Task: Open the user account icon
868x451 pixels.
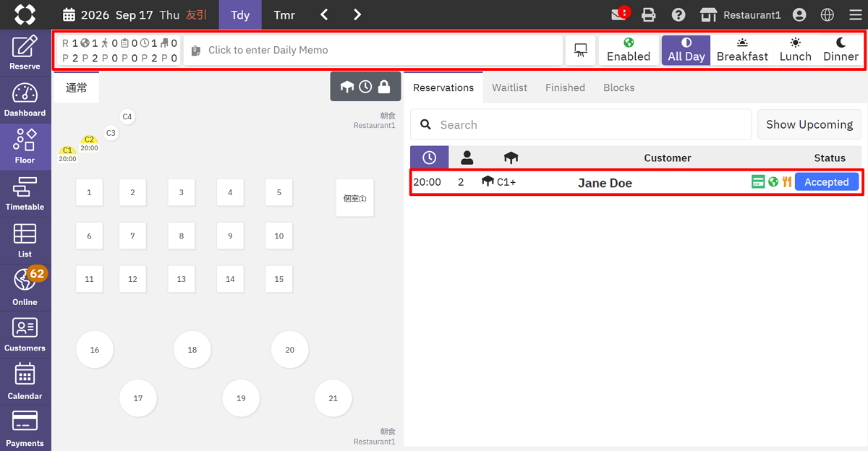Action: pyautogui.click(x=799, y=14)
